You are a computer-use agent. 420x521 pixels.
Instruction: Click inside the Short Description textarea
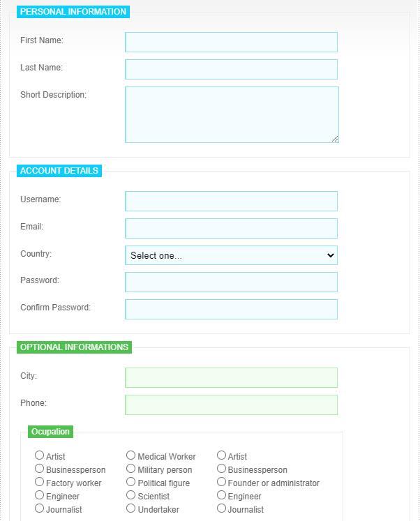point(232,114)
